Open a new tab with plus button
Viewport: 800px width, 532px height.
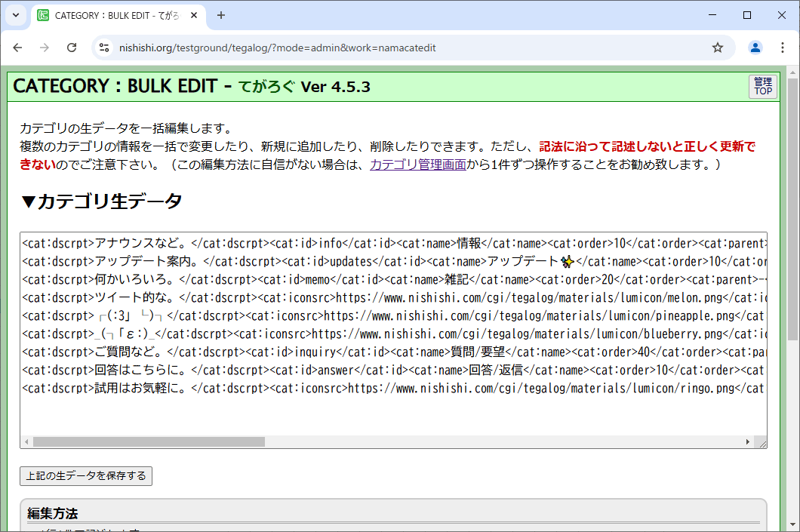coord(221,15)
